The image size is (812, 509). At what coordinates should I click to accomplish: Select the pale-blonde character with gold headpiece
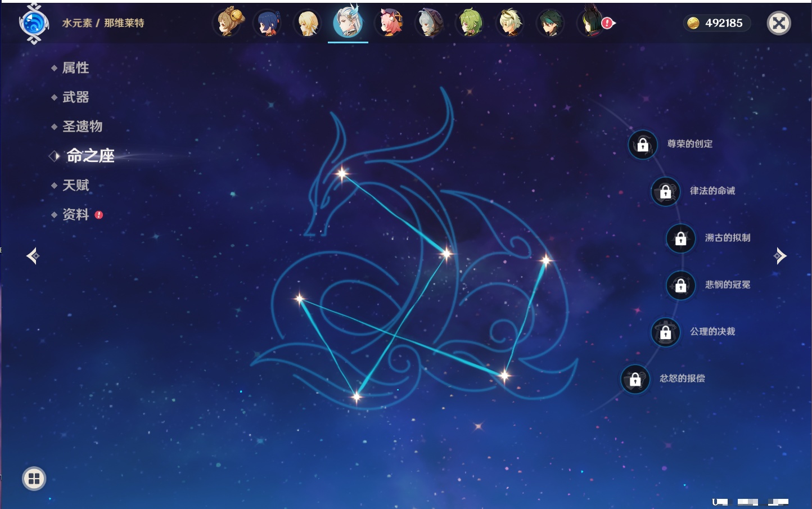pos(510,23)
